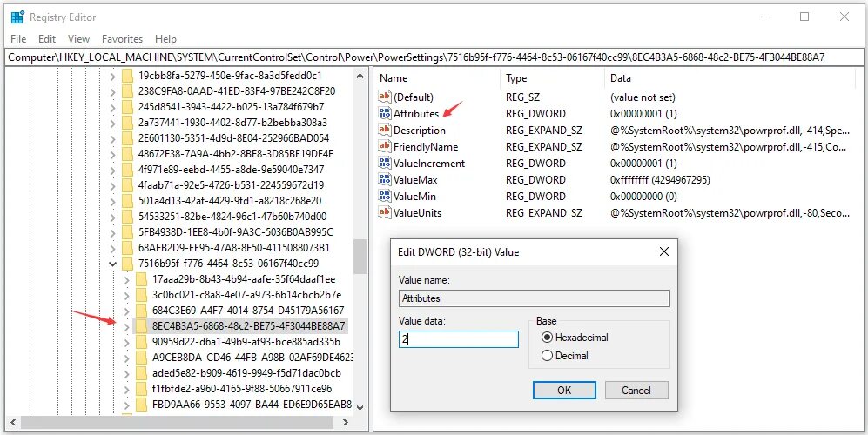Expand the A9CEB8DA-CD46-44FB subkey

[127, 358]
